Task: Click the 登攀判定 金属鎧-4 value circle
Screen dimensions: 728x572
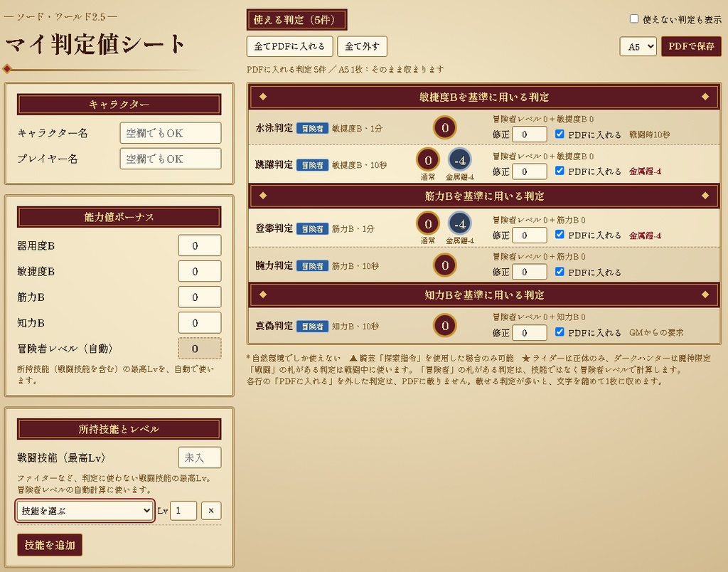Action: 460,224
